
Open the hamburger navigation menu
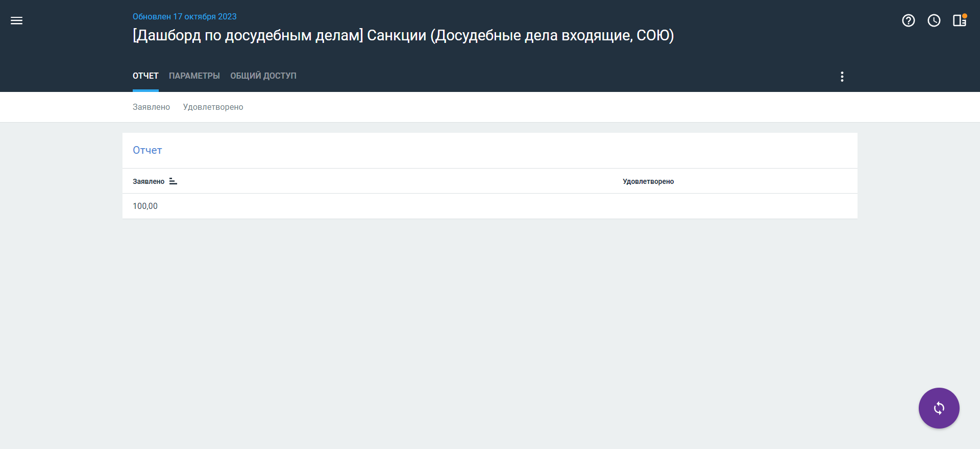[17, 20]
